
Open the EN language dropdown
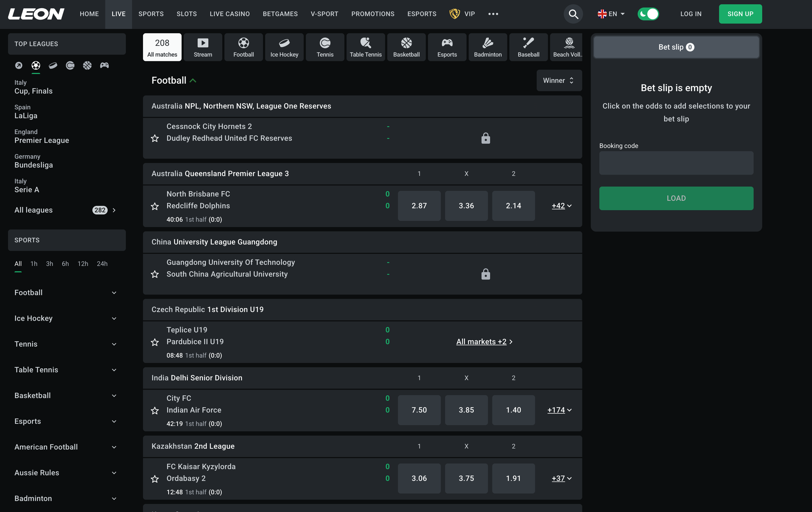pyautogui.click(x=611, y=14)
